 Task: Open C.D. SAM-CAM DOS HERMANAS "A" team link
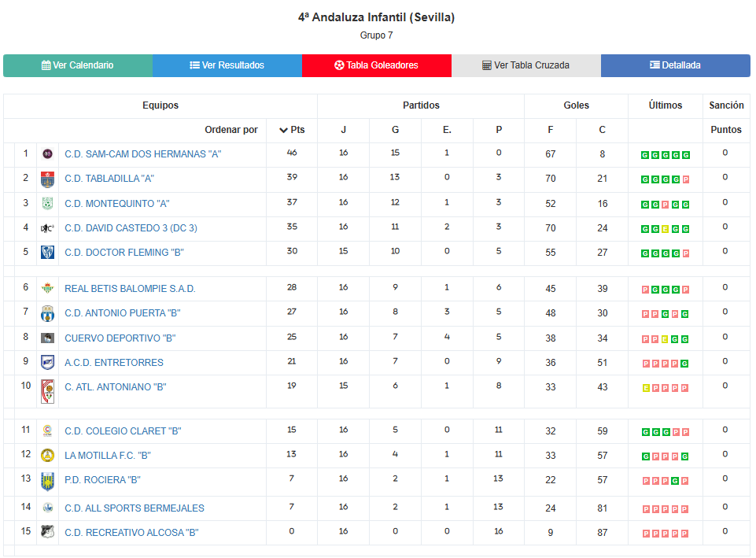pyautogui.click(x=142, y=154)
